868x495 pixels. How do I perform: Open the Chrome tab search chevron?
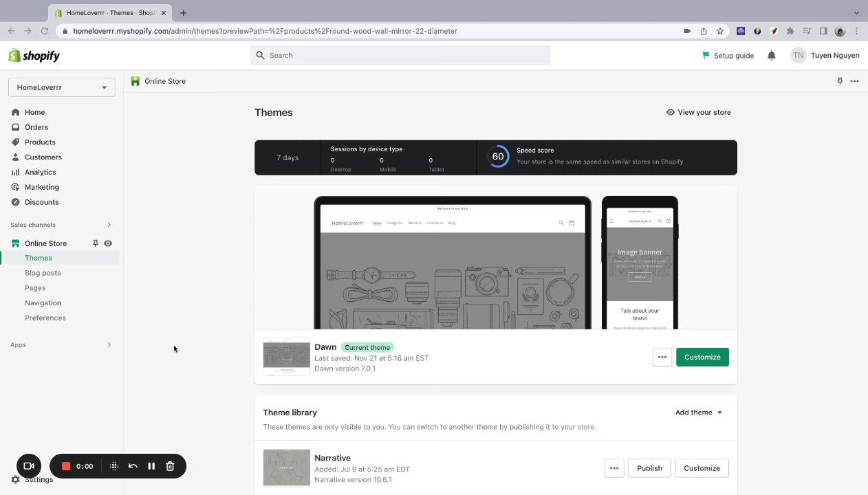tap(856, 12)
